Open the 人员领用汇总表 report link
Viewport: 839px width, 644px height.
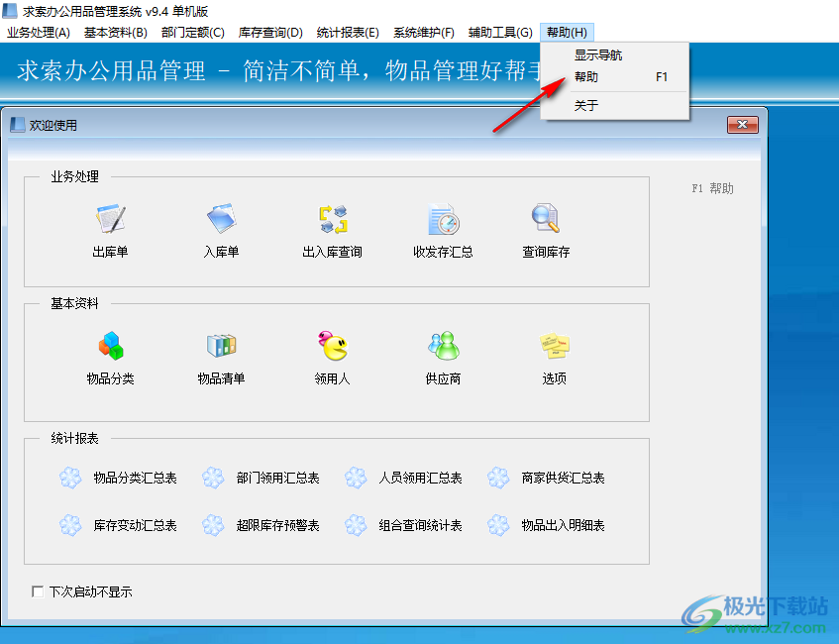click(x=421, y=478)
